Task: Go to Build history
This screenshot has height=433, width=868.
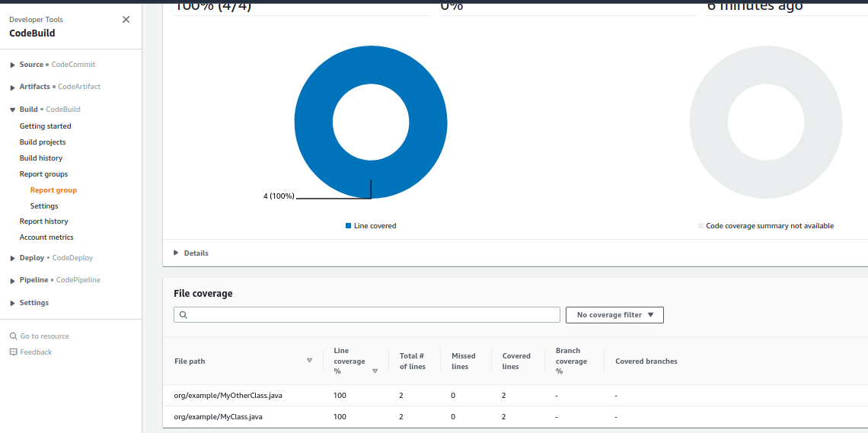Action: pyautogui.click(x=41, y=158)
